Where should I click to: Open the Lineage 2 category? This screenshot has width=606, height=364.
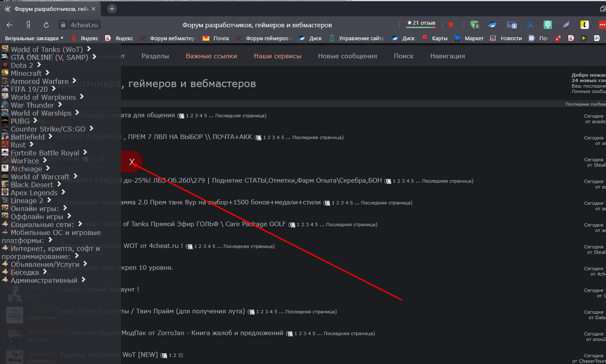[x=27, y=201]
